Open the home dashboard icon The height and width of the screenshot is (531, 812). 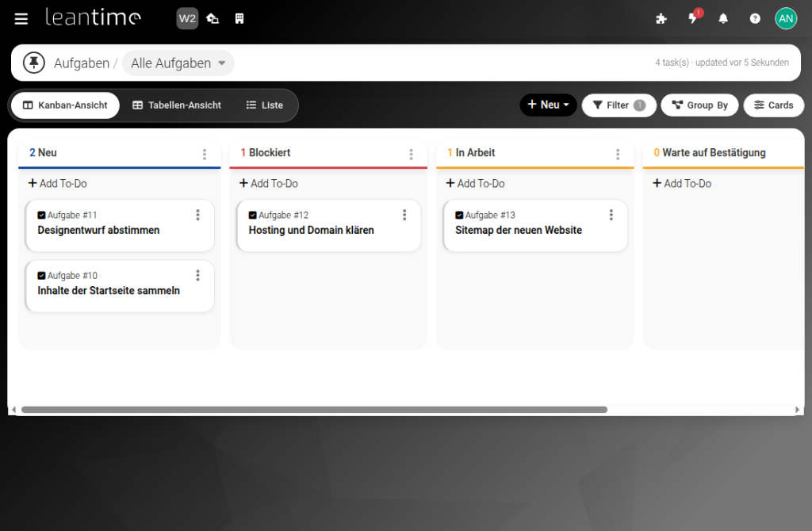pos(213,19)
